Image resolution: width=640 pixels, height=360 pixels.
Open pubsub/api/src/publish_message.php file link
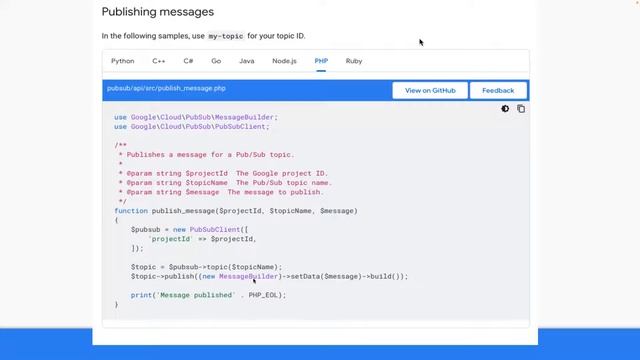pos(166,88)
